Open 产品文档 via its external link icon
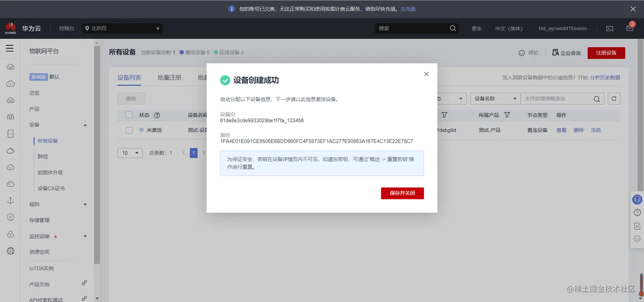644x302 pixels. point(84,282)
